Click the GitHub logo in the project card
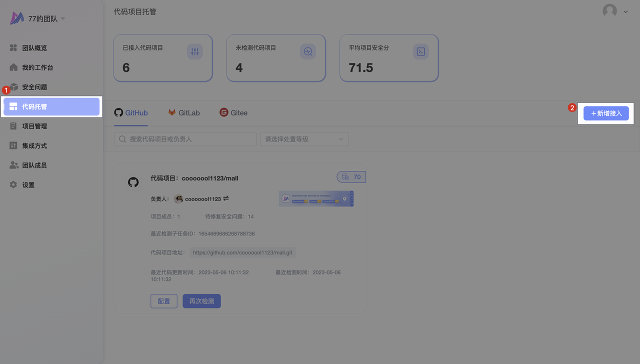The image size is (640, 364). pyautogui.click(x=133, y=182)
